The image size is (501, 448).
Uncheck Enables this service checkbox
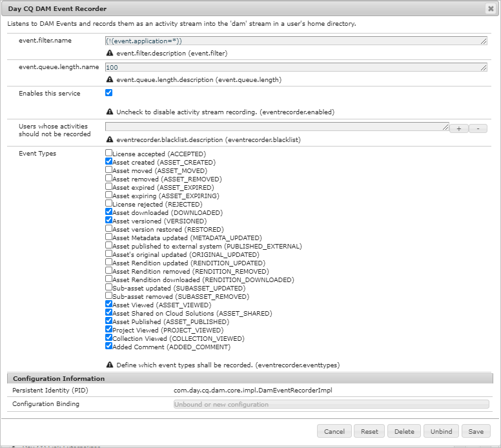coord(108,93)
